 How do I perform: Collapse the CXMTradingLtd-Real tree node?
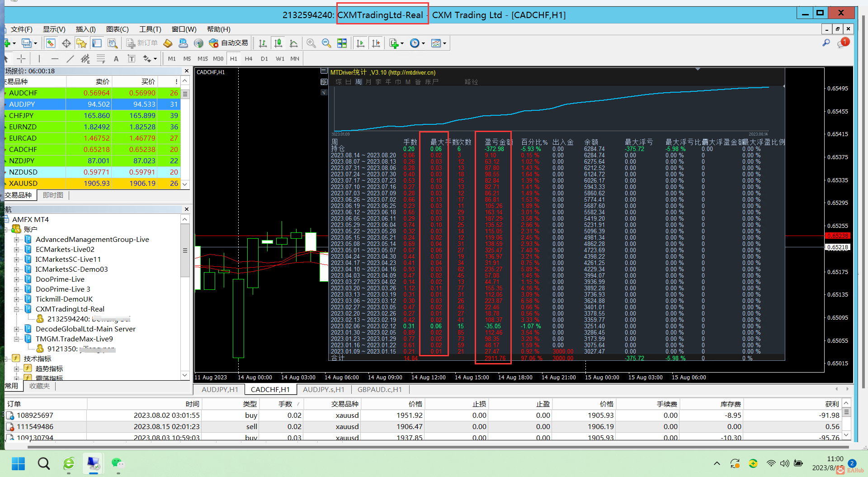[x=17, y=309]
